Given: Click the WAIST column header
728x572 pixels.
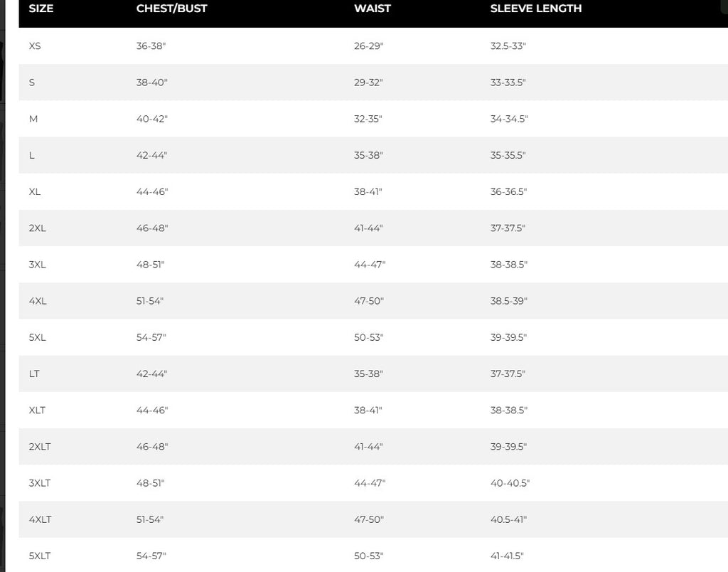Looking at the screenshot, I should (x=373, y=9).
